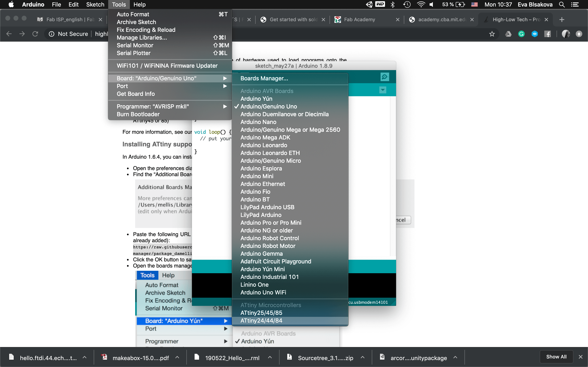Switch to the Fab Academy tab
Screen dimensions: 588x367
(359, 20)
